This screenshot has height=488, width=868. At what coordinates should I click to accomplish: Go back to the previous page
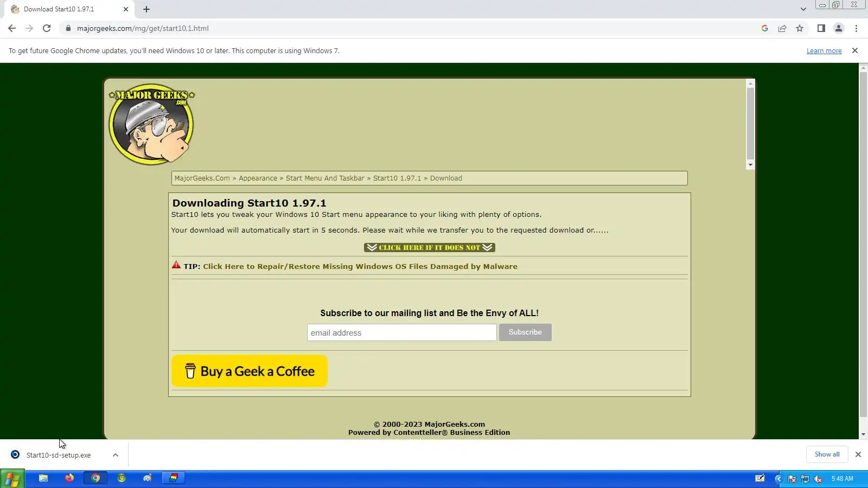coord(12,28)
